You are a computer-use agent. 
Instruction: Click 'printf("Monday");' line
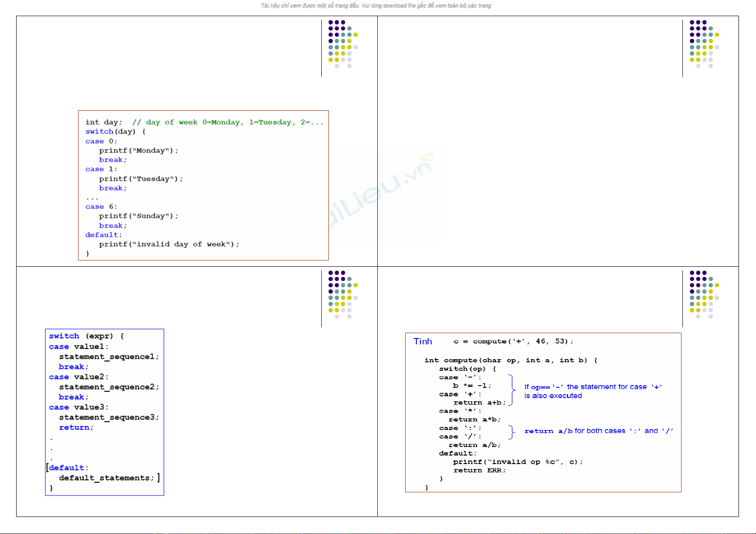click(x=139, y=151)
